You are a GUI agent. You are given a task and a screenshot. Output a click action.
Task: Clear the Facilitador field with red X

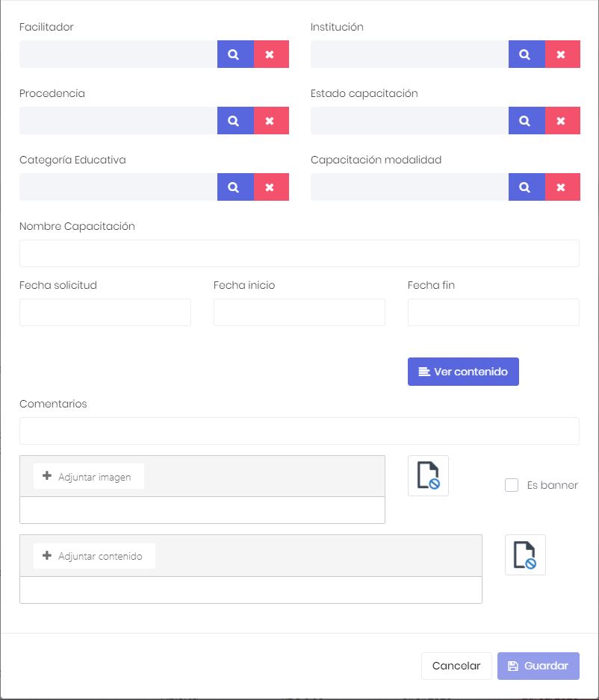coord(271,54)
